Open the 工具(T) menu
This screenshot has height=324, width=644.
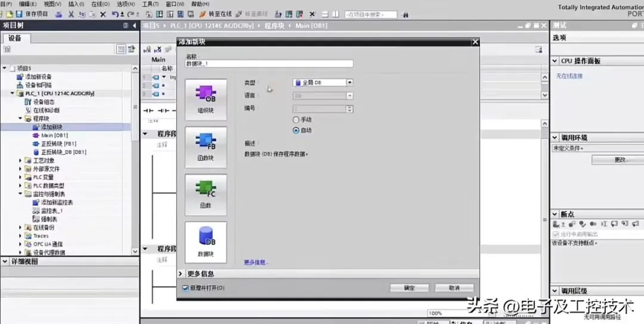coord(150,4)
